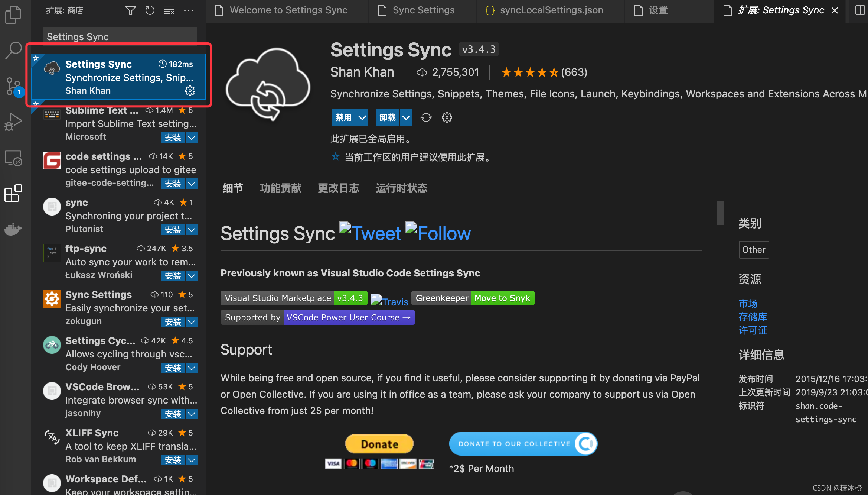Switch to the 更改日志 changelog tab
This screenshot has height=495, width=868.
coord(338,188)
